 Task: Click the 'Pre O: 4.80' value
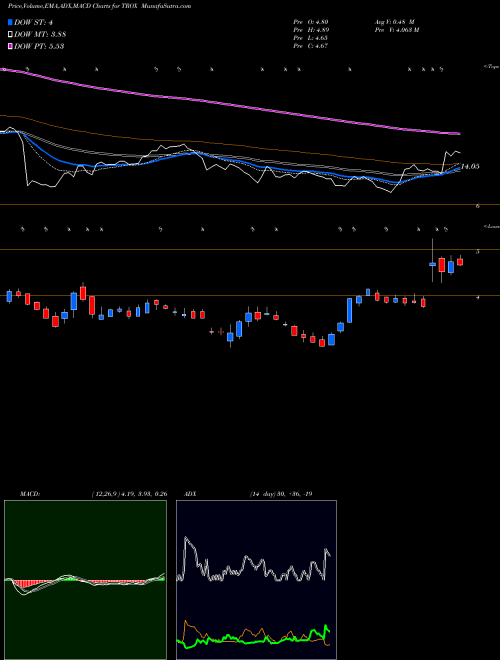point(311,22)
